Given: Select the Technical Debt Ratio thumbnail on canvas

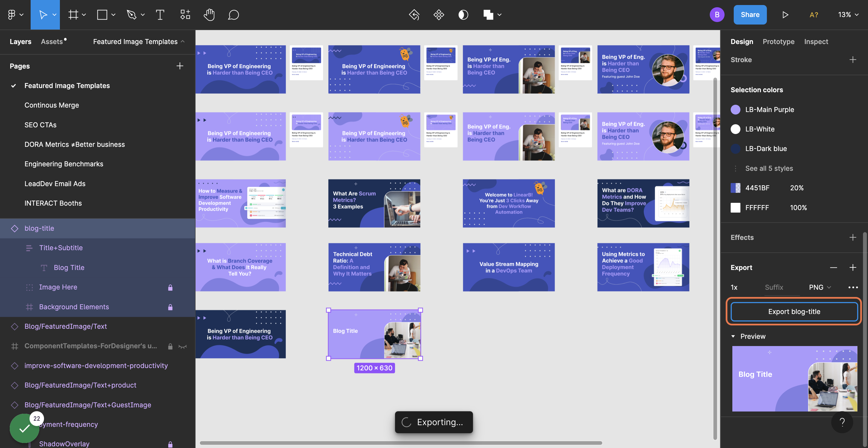Looking at the screenshot, I should (374, 267).
